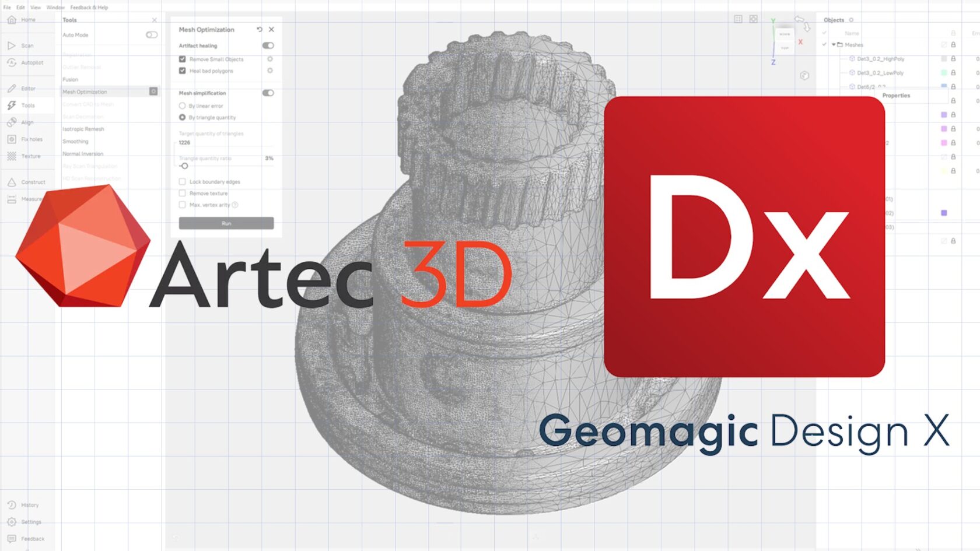Viewport: 980px width, 551px height.
Task: Click the green color swatch for Det3_0.2_LowPoly
Action: tap(944, 73)
